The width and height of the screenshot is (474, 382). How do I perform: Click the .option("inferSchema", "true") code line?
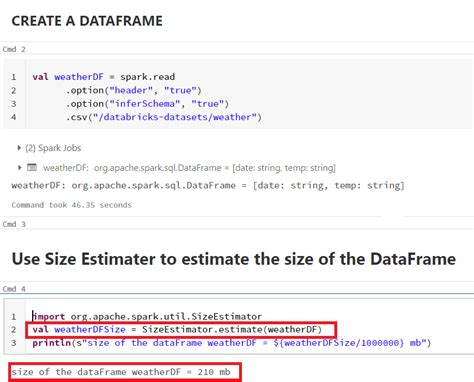[x=147, y=104]
